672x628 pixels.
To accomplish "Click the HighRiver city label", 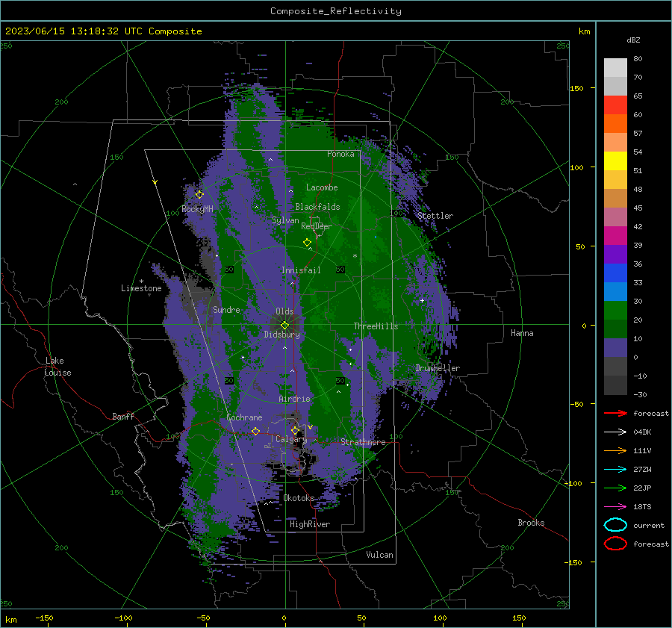I will pos(309,524).
